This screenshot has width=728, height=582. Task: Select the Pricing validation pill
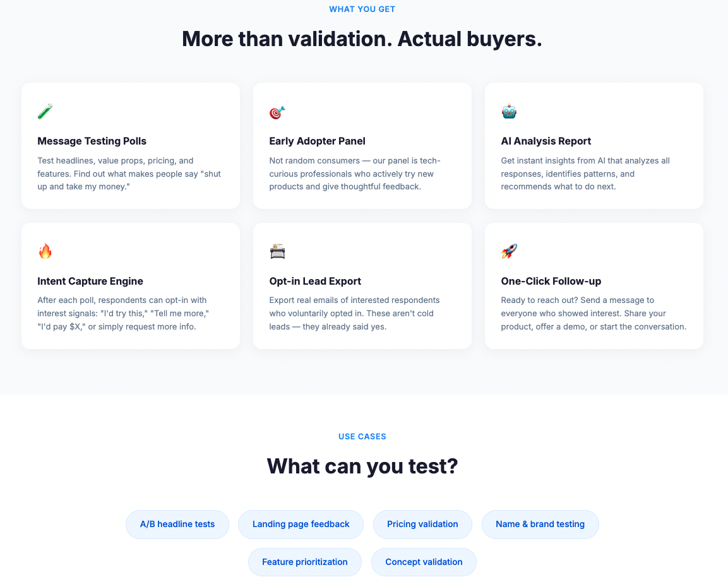[422, 524]
